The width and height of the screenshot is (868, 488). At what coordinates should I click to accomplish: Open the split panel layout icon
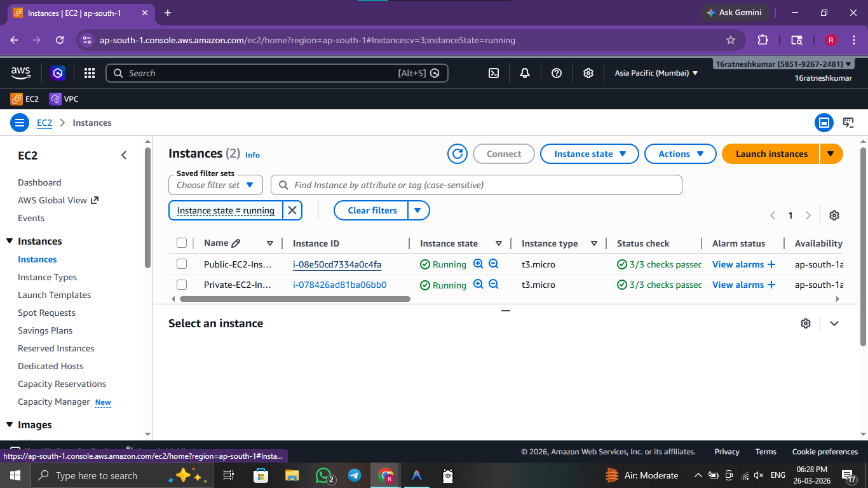(x=824, y=123)
